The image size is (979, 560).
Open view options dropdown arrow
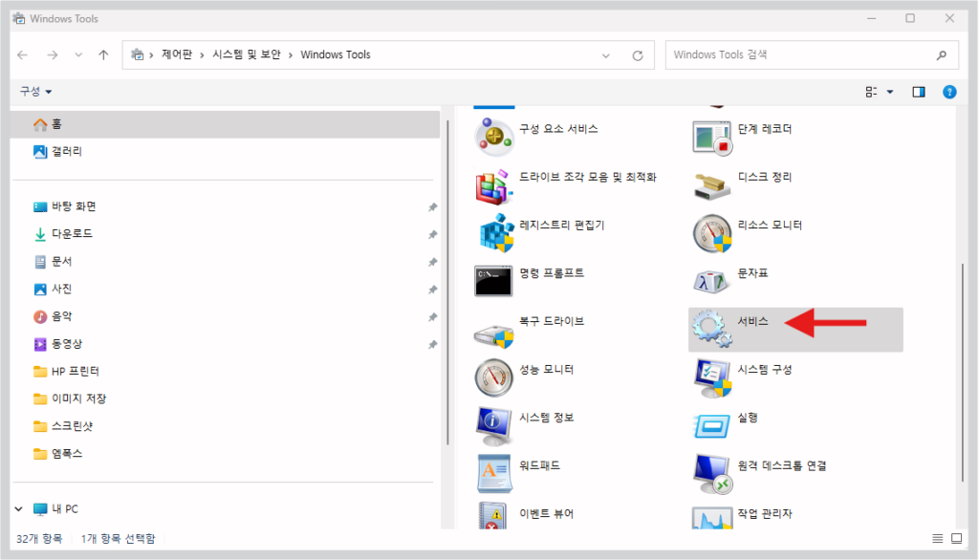890,92
